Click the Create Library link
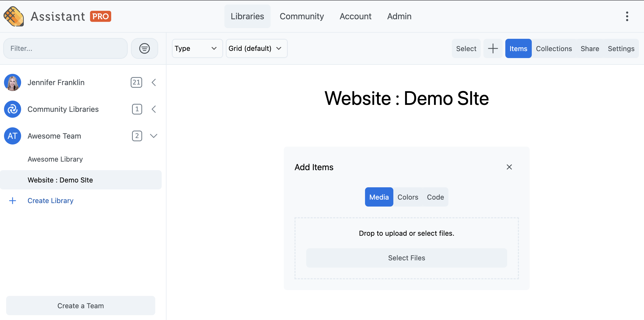This screenshot has height=320, width=644. pyautogui.click(x=51, y=200)
